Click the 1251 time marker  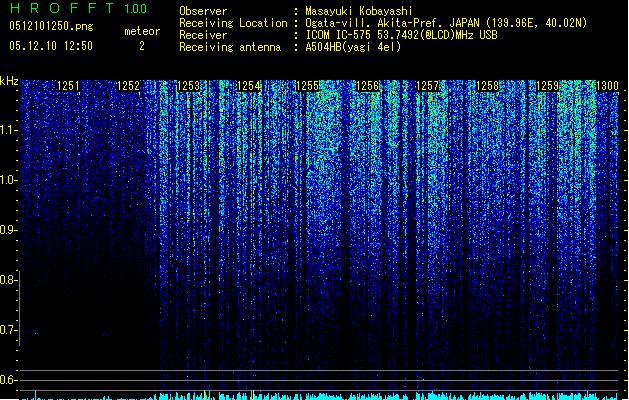point(68,86)
